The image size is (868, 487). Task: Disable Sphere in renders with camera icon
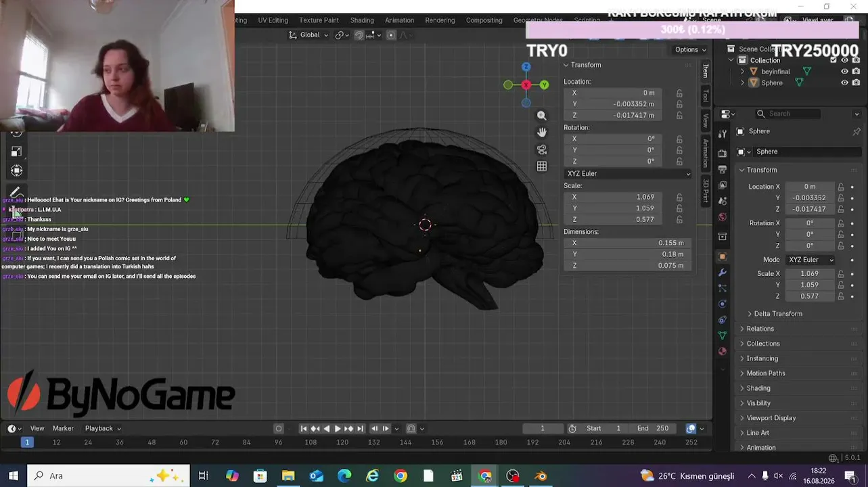856,83
